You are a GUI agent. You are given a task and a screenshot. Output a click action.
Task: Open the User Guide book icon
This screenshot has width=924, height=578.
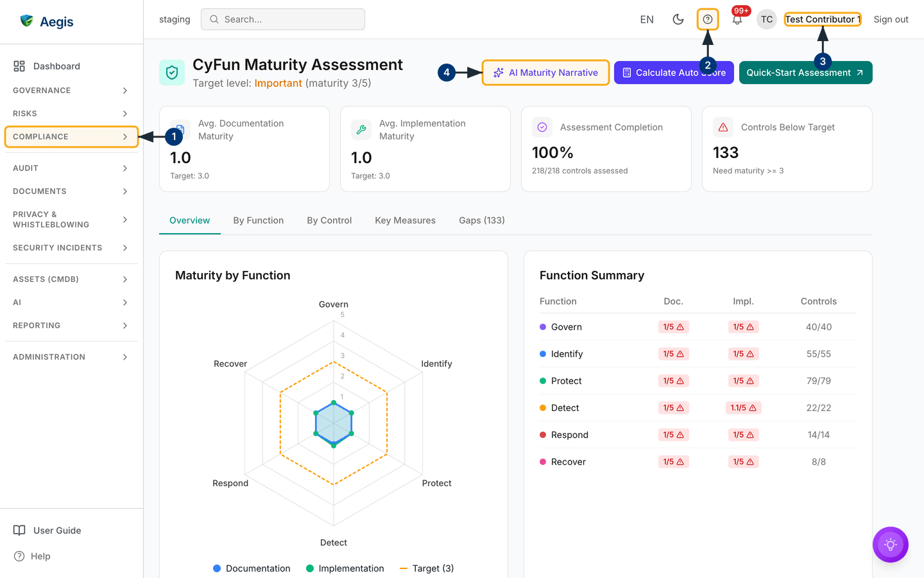(x=19, y=530)
